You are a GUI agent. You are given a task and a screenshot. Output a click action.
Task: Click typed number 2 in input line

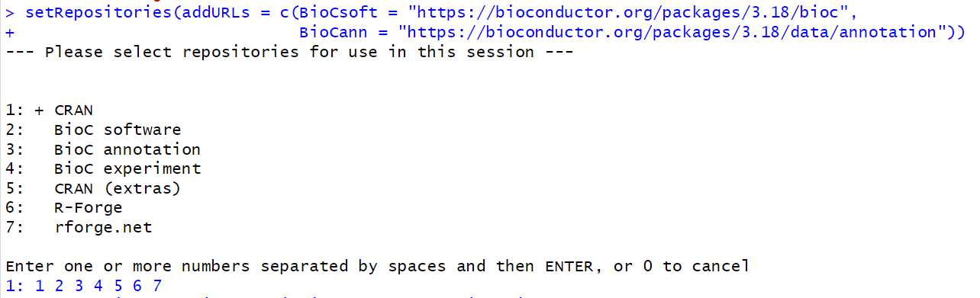(59, 286)
